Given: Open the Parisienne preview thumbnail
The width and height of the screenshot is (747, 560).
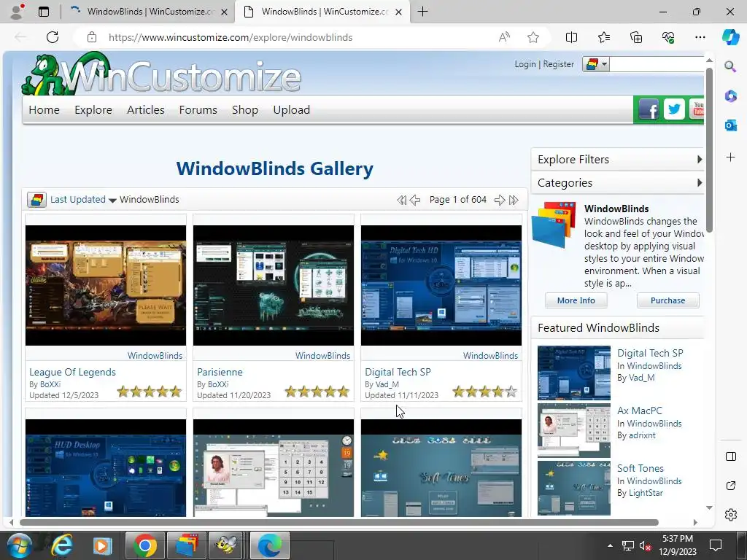Looking at the screenshot, I should (x=274, y=285).
